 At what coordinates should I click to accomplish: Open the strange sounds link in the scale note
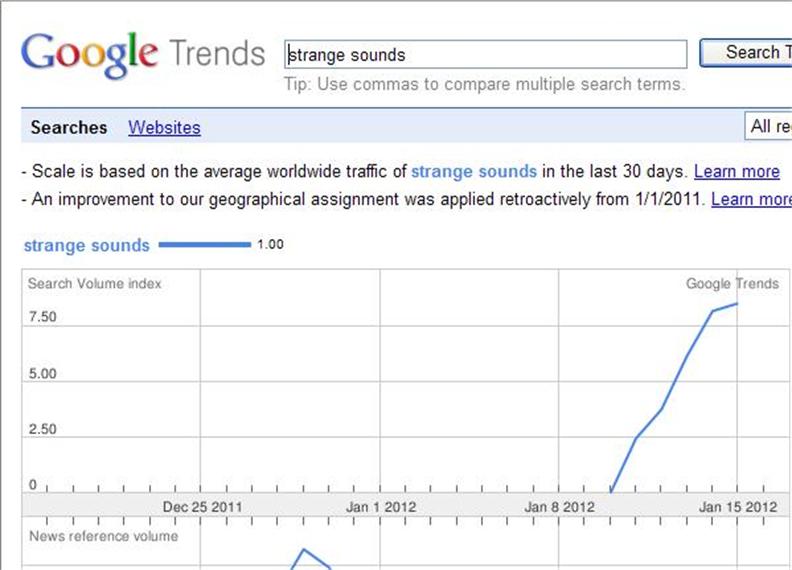coord(473,171)
